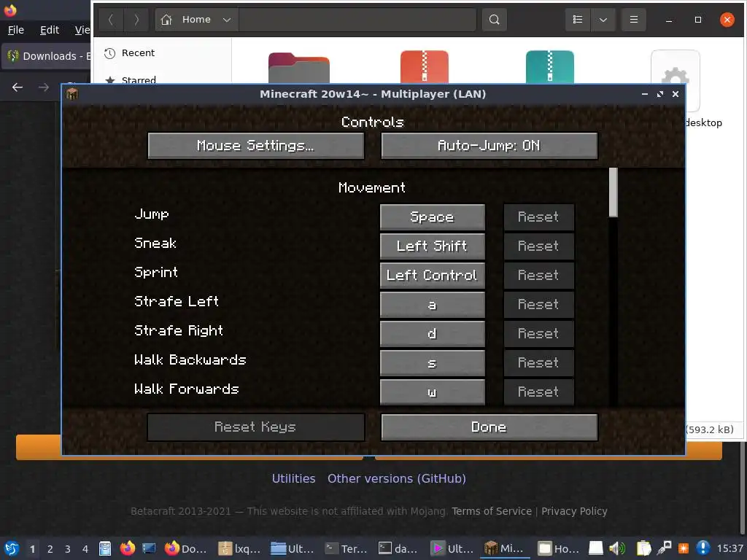Click the volume speaker tray icon
The height and width of the screenshot is (560, 747).
[x=617, y=548]
